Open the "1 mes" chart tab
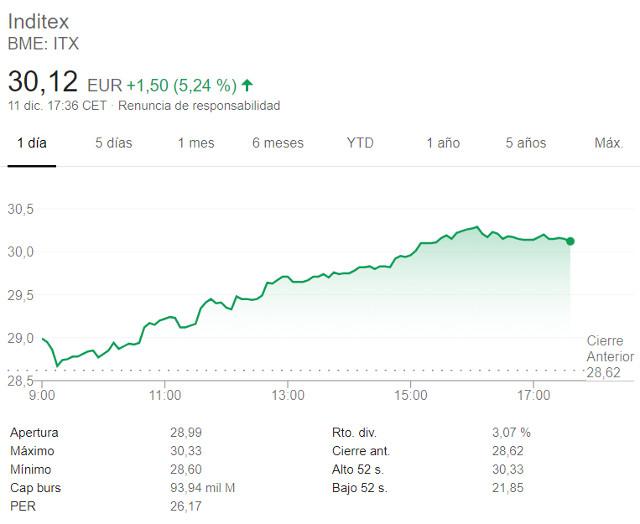 point(196,143)
